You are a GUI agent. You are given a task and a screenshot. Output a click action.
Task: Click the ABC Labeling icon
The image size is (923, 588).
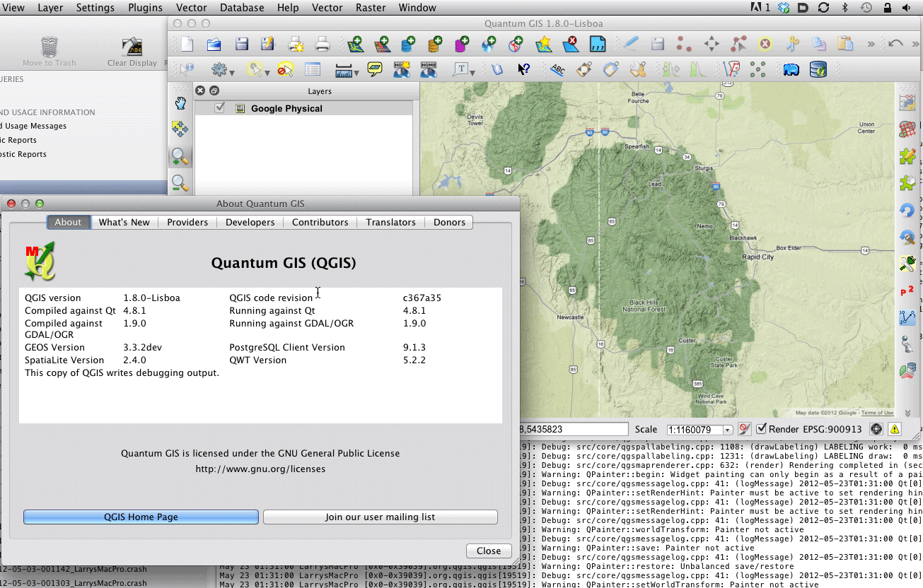click(557, 69)
